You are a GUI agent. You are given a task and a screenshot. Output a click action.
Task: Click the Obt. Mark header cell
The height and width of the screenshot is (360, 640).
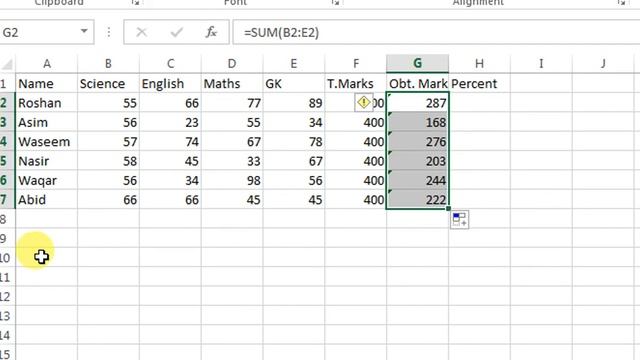click(418, 84)
